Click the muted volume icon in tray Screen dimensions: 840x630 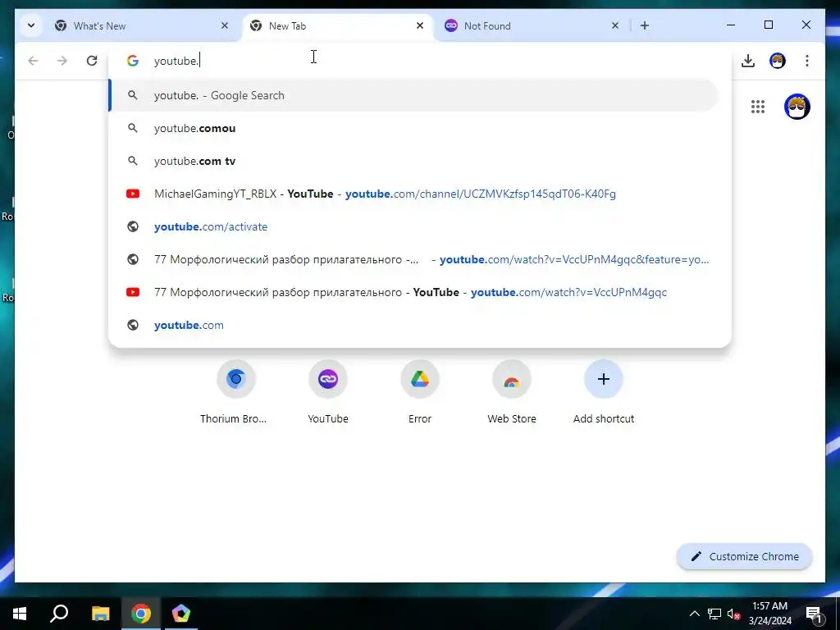click(x=733, y=614)
